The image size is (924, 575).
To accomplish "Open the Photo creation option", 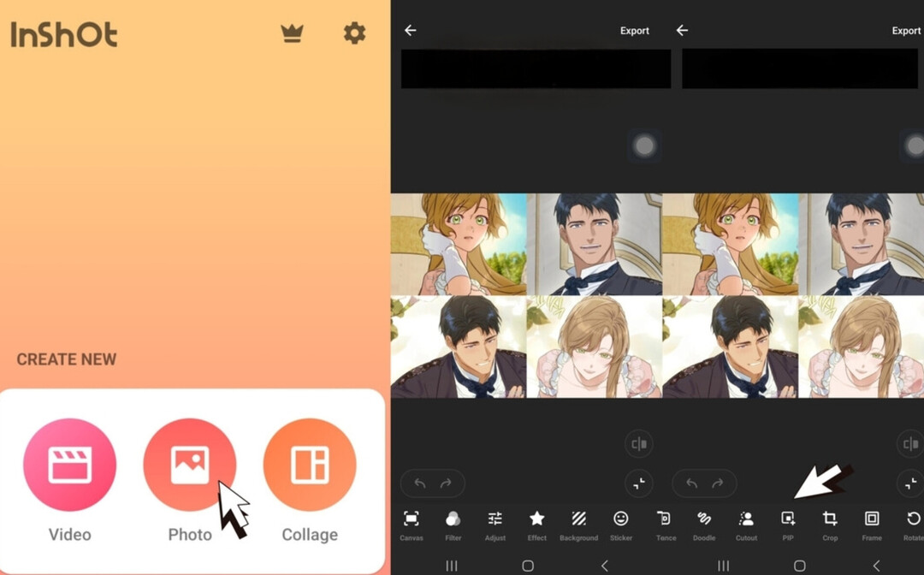I will coord(189,465).
